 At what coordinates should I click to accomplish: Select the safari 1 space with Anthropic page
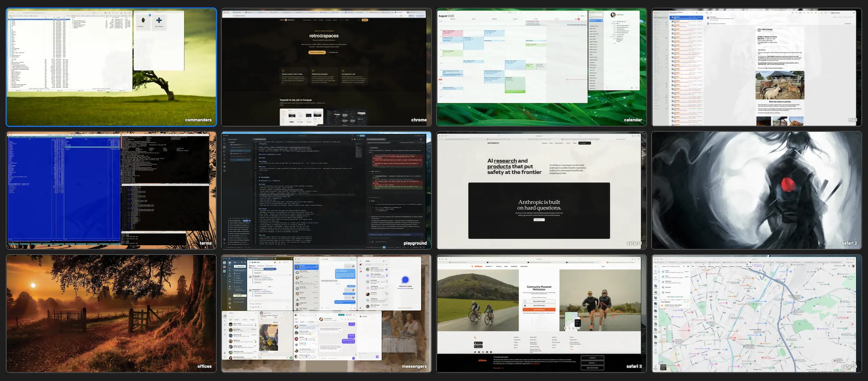[x=542, y=190]
